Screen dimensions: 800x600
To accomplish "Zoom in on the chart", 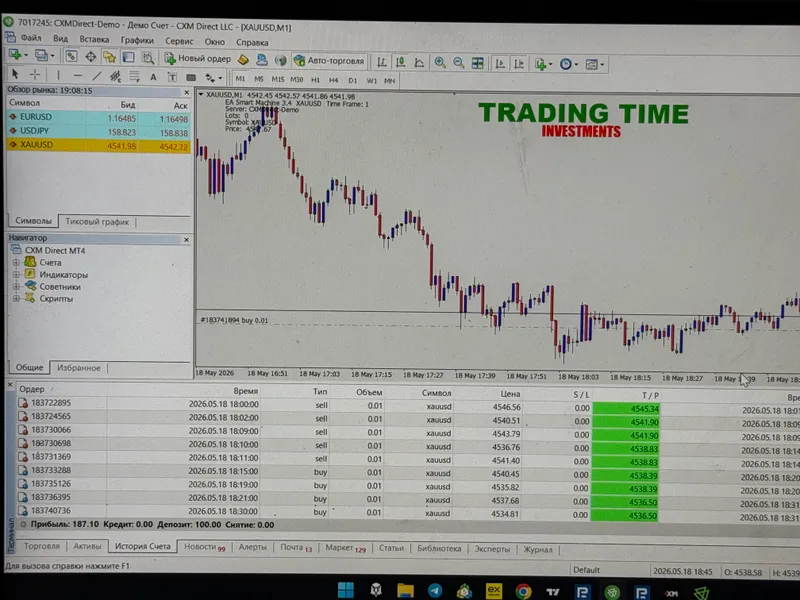I will pos(439,63).
